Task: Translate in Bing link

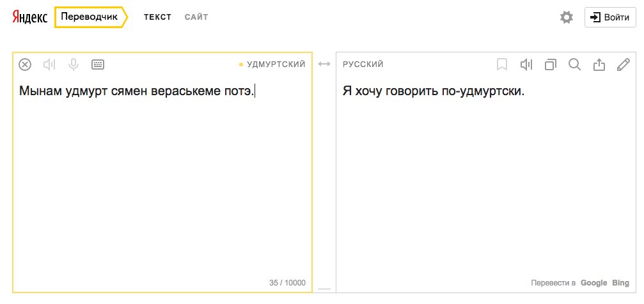Action: (620, 283)
